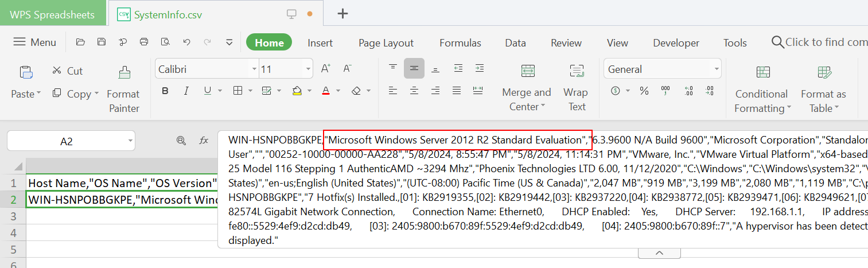
Task: Open Print Preview from the quick toolbar
Action: pyautogui.click(x=165, y=42)
